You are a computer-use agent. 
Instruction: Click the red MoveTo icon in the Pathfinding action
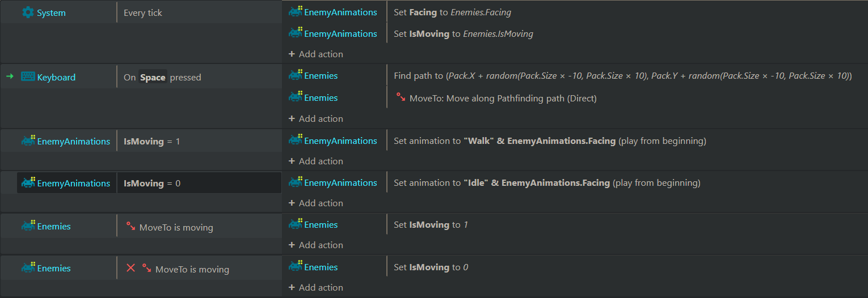coord(401,97)
